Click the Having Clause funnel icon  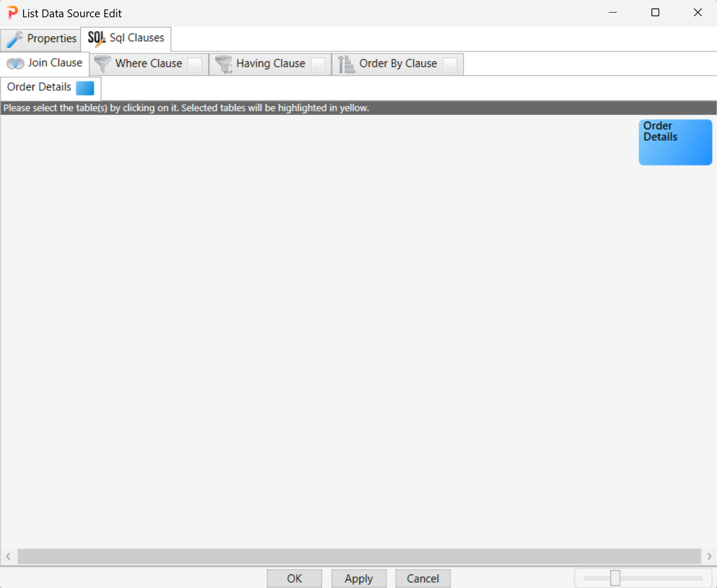[224, 64]
